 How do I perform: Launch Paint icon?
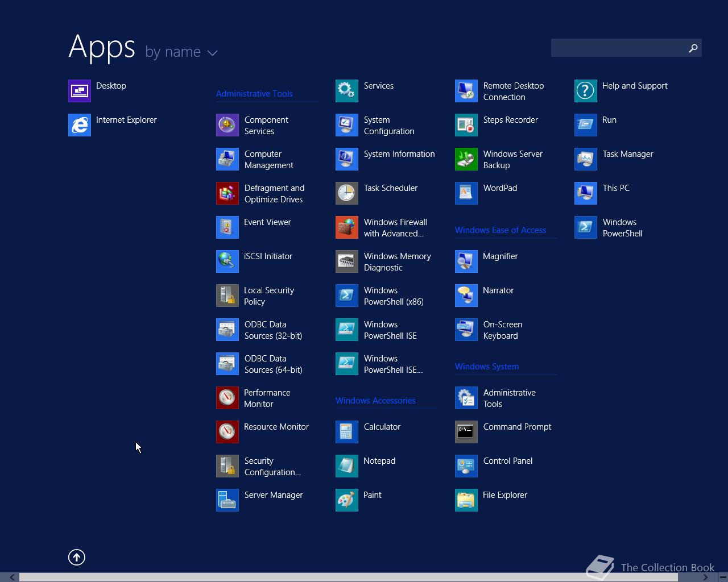(347, 500)
